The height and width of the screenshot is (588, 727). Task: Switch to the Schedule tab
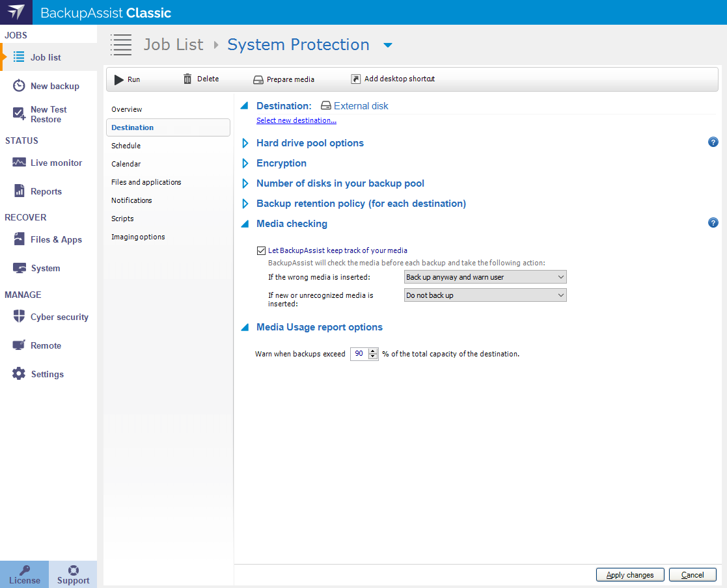pyautogui.click(x=126, y=146)
